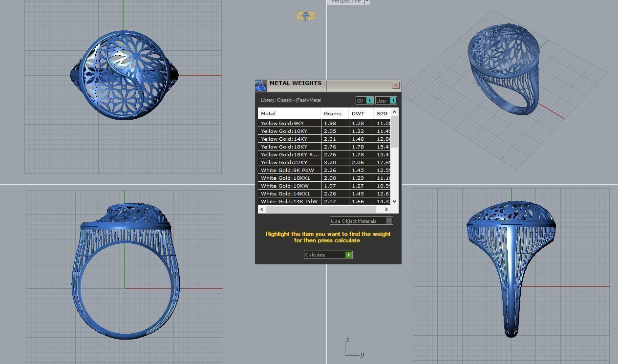Close the Metal Weights dialog

coord(396,85)
